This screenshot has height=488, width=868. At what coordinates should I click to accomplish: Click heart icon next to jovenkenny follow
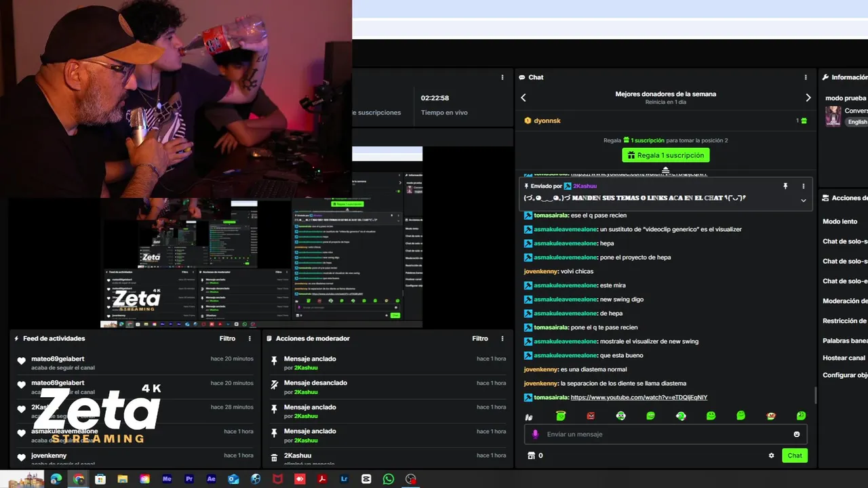point(21,457)
